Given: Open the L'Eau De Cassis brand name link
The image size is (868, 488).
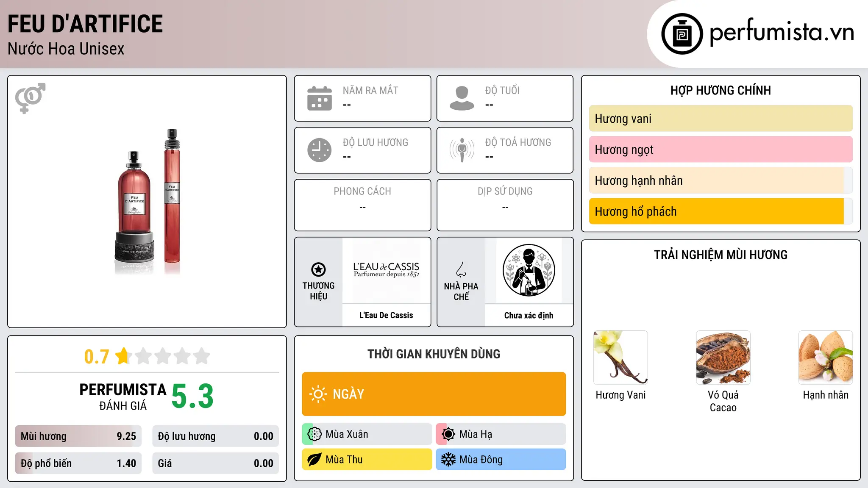Looking at the screenshot, I should 386,315.
